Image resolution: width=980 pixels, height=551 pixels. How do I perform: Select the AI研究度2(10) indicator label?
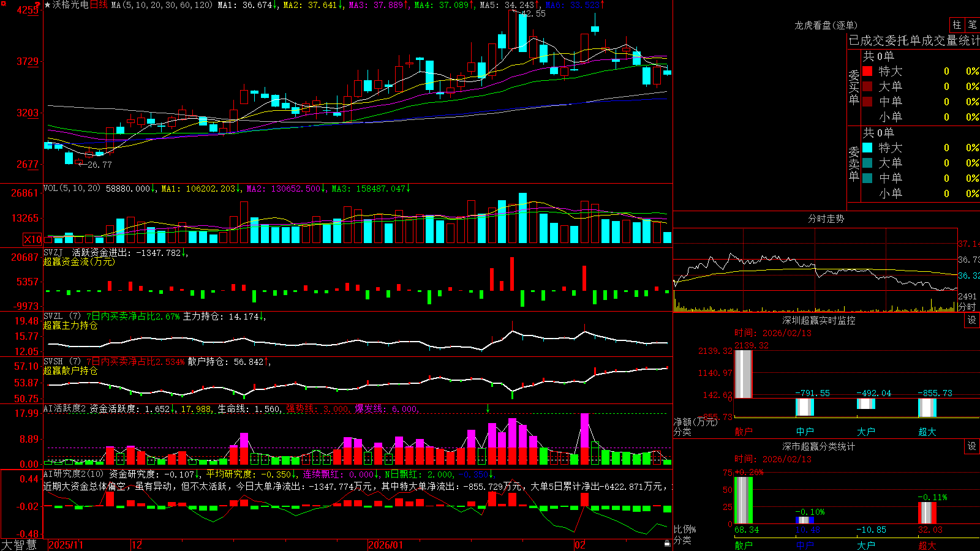pos(73,474)
